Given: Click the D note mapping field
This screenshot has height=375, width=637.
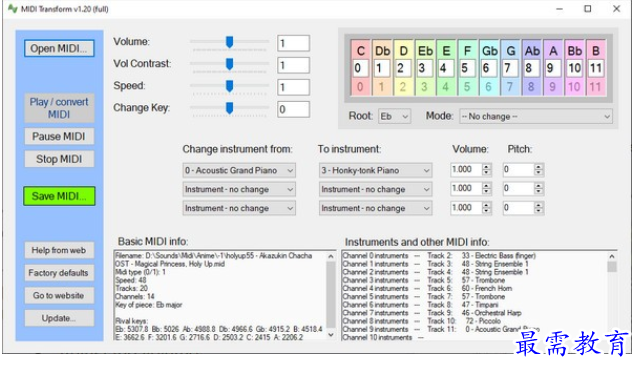Looking at the screenshot, I should [x=403, y=68].
